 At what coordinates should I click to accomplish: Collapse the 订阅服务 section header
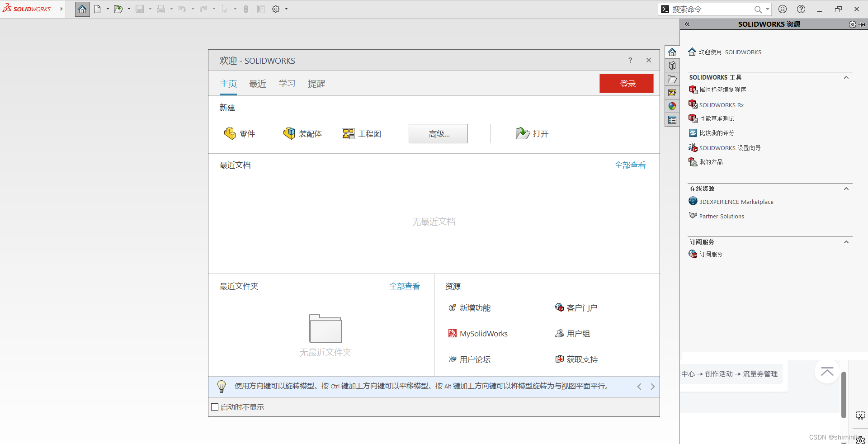(846, 242)
